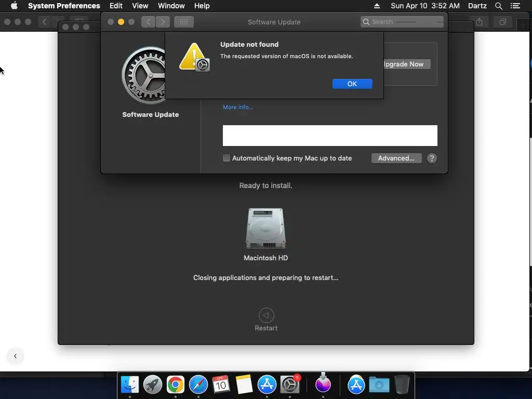532x399 pixels.
Task: Click the eject icon in menu bar
Action: point(377,6)
